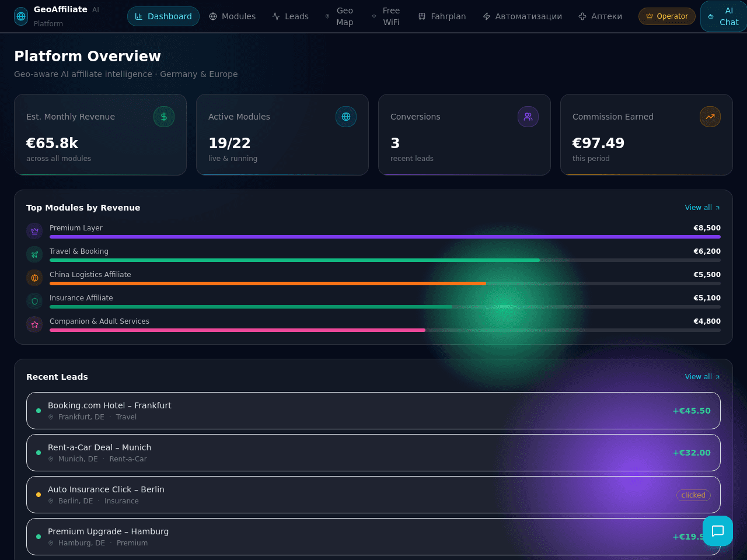Screen dimensions: 747x560
Task: Open the Leads navigation tab
Action: (290, 16)
